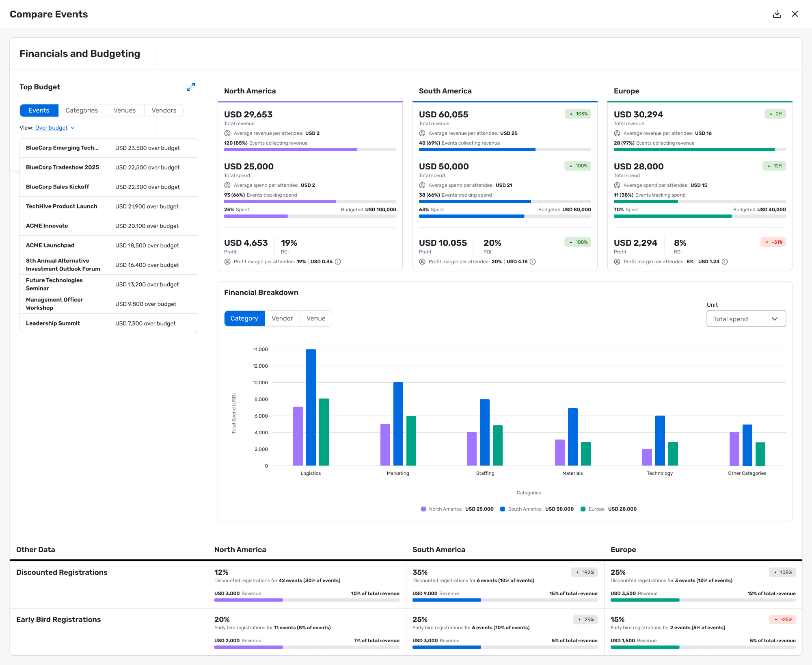Switch to the Vendors tab
812x665 pixels.
164,110
